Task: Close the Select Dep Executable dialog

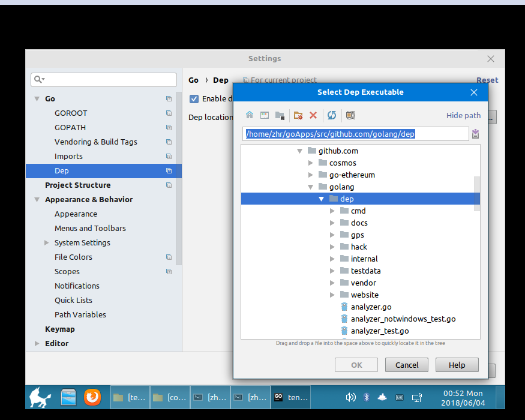Action: (x=474, y=92)
